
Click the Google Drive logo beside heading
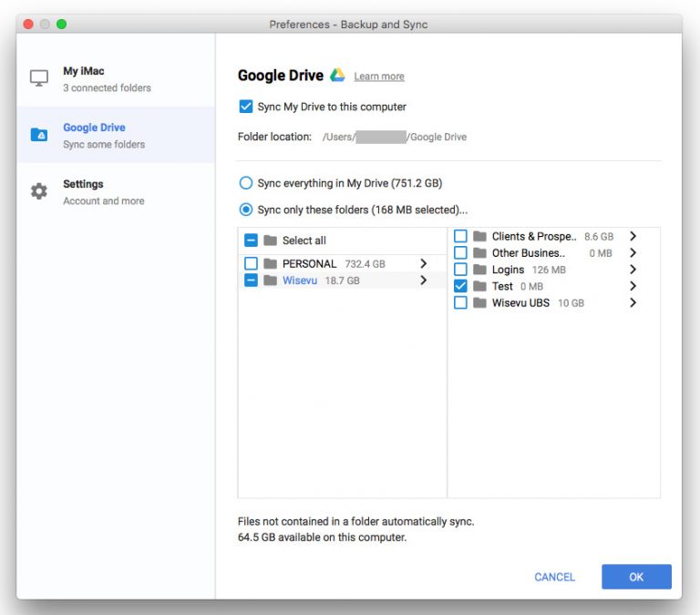(337, 75)
